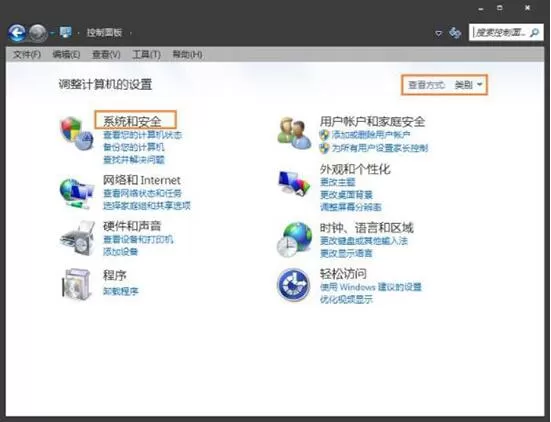Click the 硬件和声音 printer icon
The image size is (551, 422).
point(77,238)
